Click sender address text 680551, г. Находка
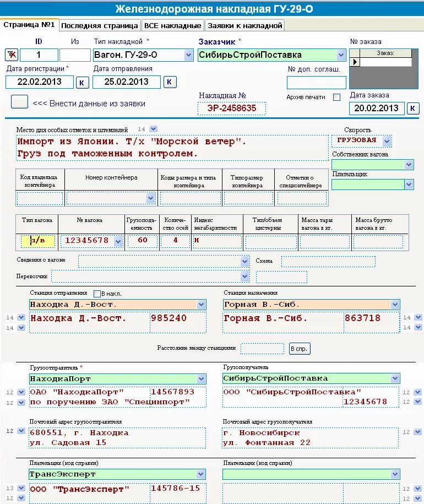 pos(79,432)
